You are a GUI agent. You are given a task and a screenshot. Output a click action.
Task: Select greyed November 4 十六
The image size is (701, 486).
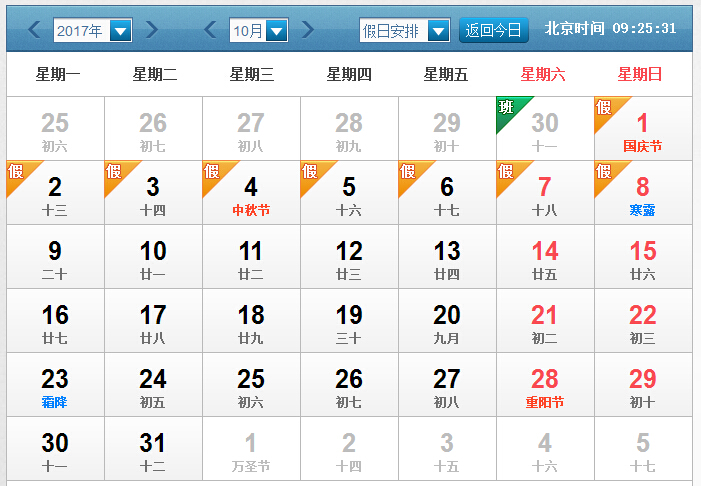pos(545,449)
